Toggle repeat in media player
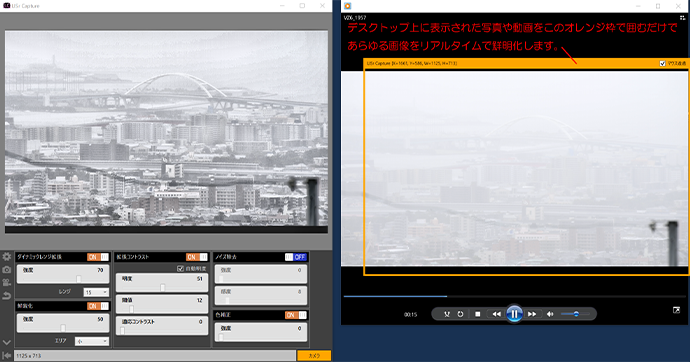The width and height of the screenshot is (690, 362). point(460,314)
